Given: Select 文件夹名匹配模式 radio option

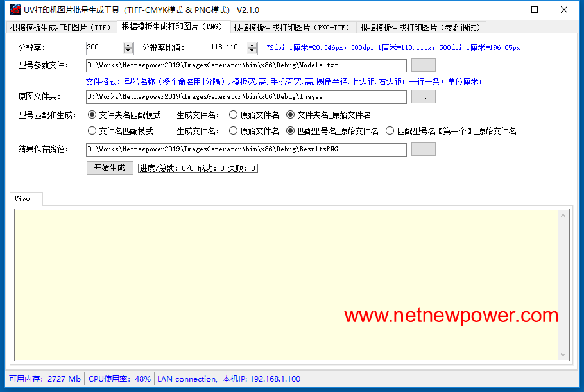Looking at the screenshot, I should pos(92,115).
